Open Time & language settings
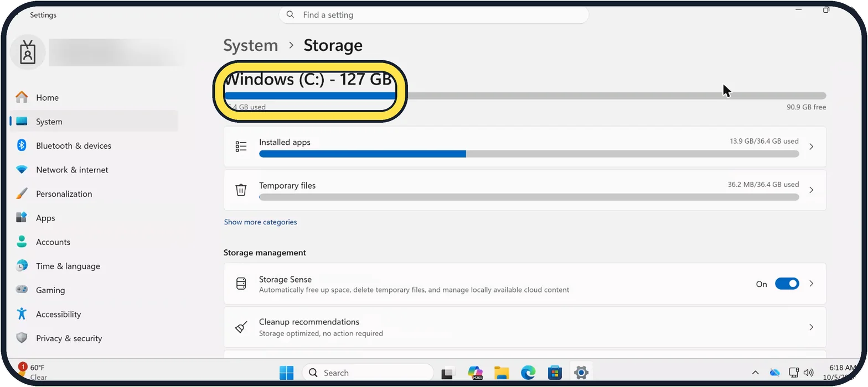868x387 pixels. pyautogui.click(x=94, y=266)
